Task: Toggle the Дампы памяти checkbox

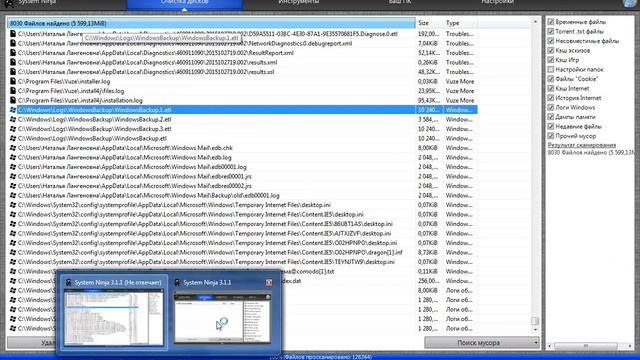Action: (x=551, y=117)
